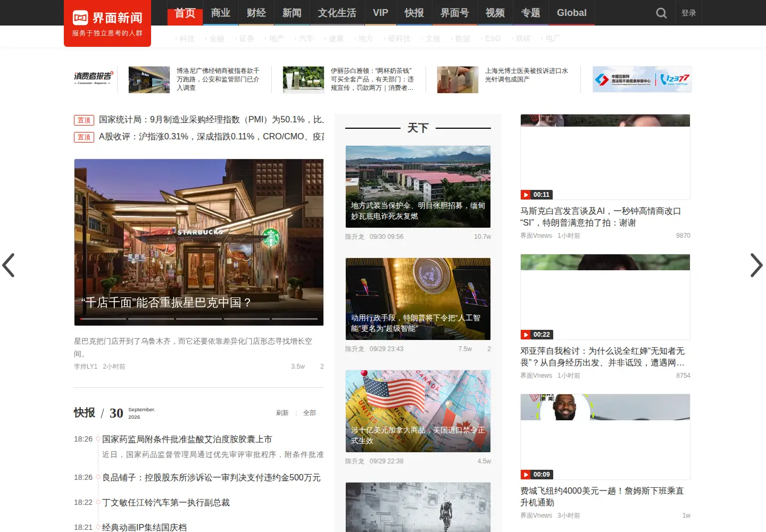The height and width of the screenshot is (532, 766).
Task: Open the pinned PMI 50.1% headline
Action: click(x=211, y=120)
